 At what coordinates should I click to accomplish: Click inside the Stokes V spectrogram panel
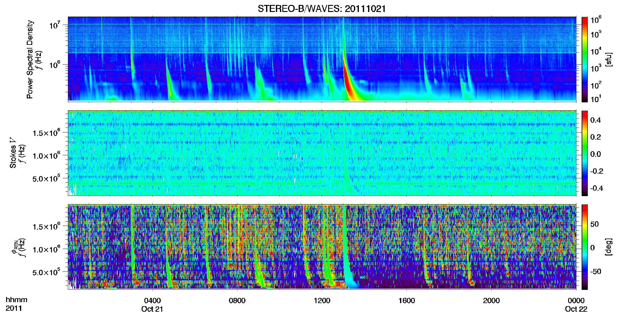point(322,153)
